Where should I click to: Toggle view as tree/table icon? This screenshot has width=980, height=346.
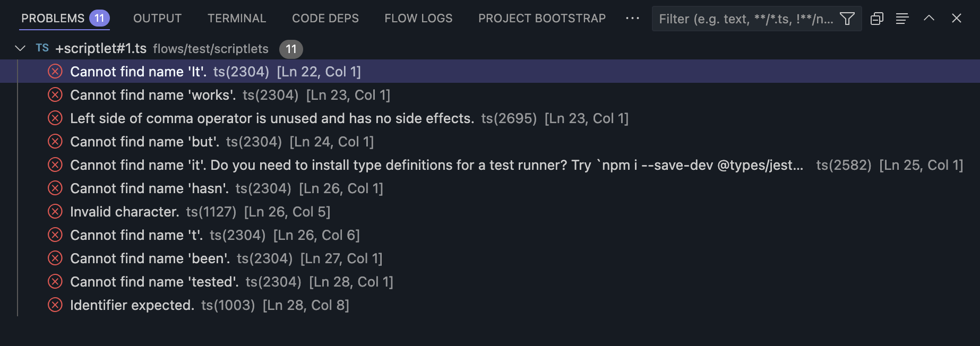(x=902, y=19)
